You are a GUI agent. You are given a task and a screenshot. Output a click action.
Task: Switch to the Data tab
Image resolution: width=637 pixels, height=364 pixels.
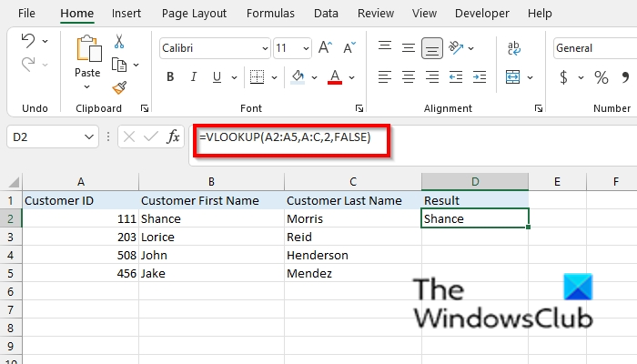326,14
